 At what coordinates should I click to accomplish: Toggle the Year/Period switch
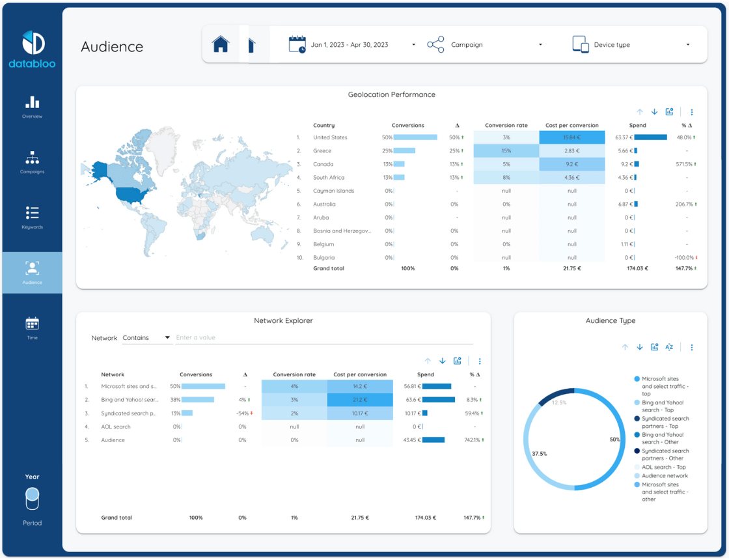32,499
